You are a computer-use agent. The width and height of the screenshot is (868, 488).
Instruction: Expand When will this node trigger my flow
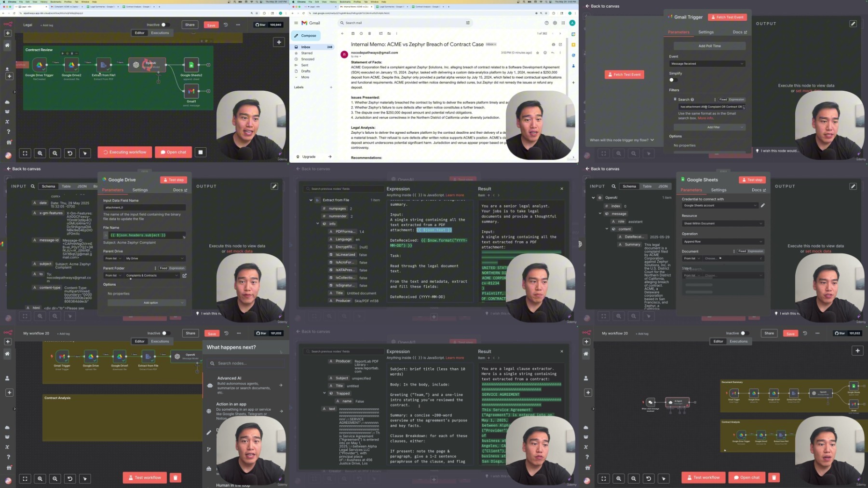tap(622, 140)
